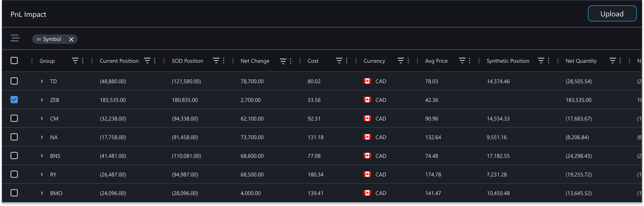Screen dimensions: 644x206
Task: Check the TD row checkbox
Action: click(14, 81)
